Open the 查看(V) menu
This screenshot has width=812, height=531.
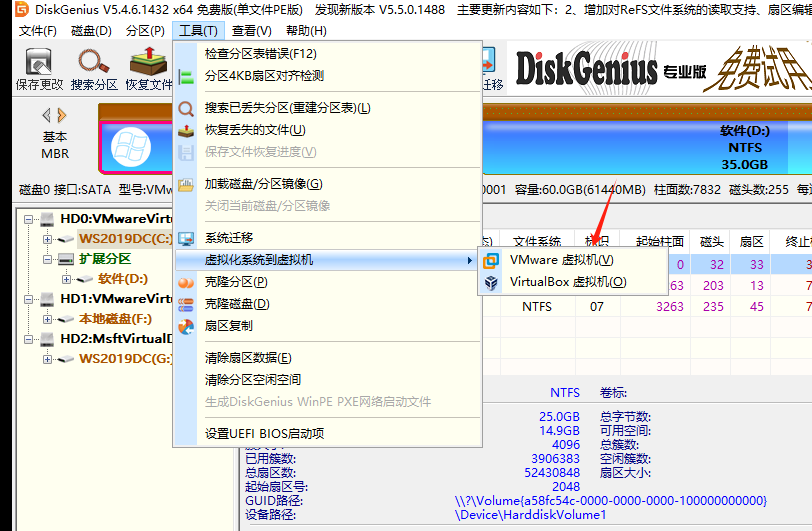pos(252,31)
